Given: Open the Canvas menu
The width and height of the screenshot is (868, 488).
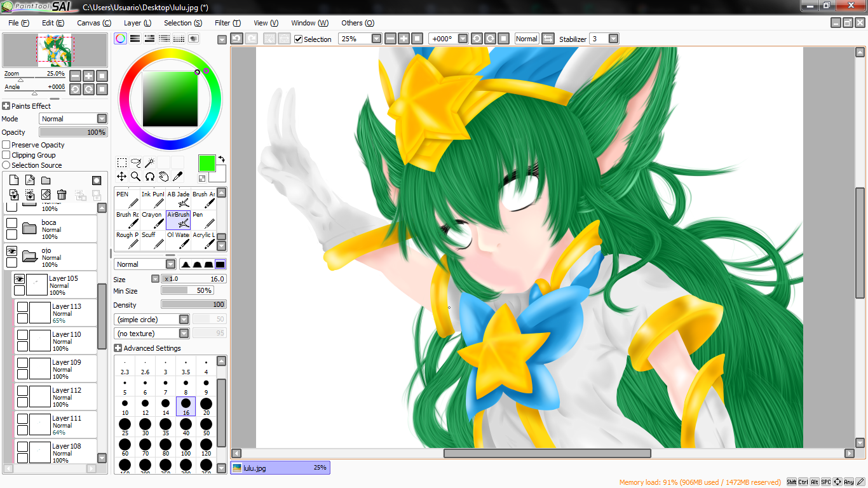Looking at the screenshot, I should pyautogui.click(x=94, y=23).
